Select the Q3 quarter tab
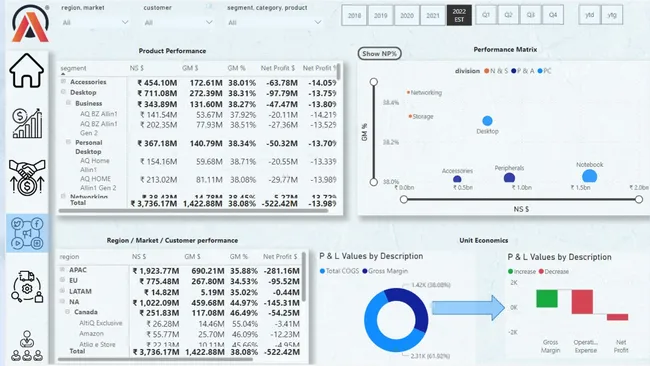This screenshot has height=366, width=650. (x=531, y=15)
